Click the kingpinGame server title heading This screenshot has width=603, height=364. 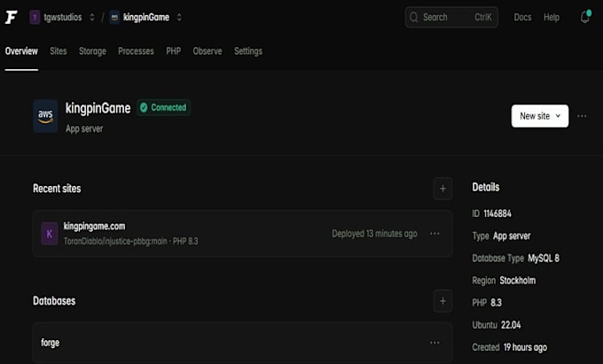click(x=98, y=108)
